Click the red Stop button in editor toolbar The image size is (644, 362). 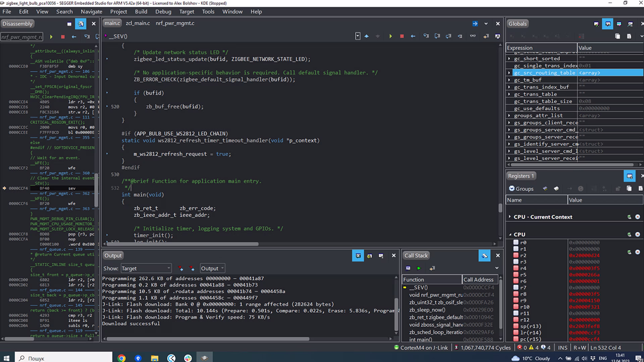402,36
